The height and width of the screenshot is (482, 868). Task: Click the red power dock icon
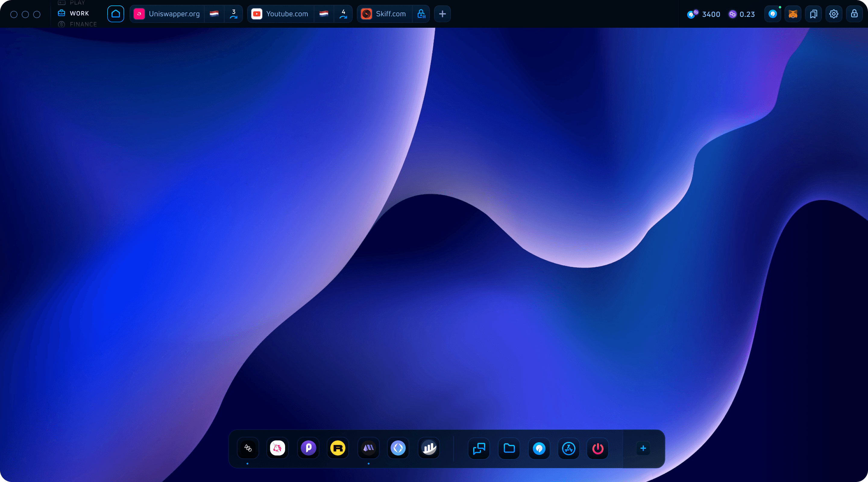[598, 448]
